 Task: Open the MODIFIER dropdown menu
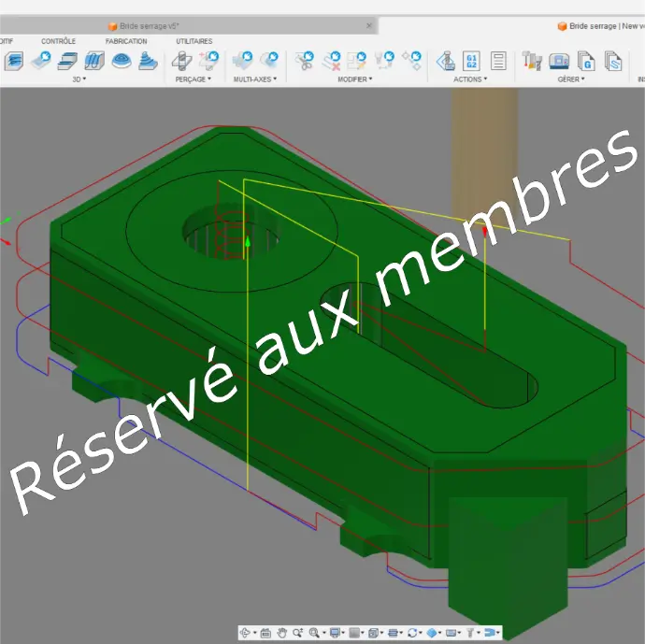point(354,79)
